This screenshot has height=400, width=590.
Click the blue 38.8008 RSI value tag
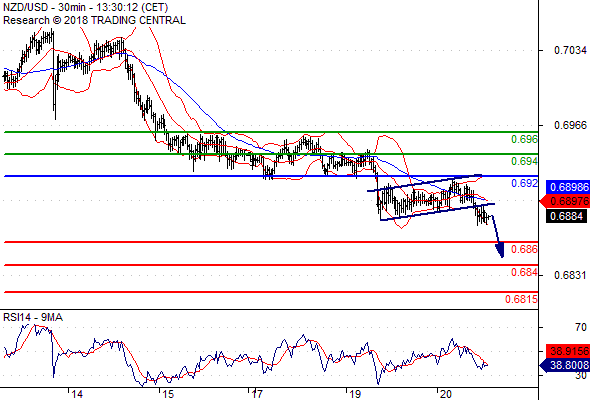tap(565, 365)
